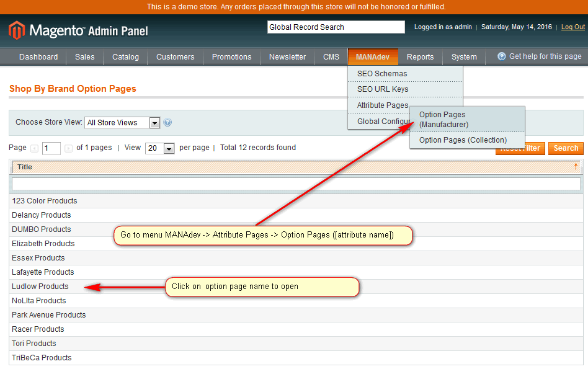Click the page number input field
Viewport: 588px width, 369px height.
51,148
